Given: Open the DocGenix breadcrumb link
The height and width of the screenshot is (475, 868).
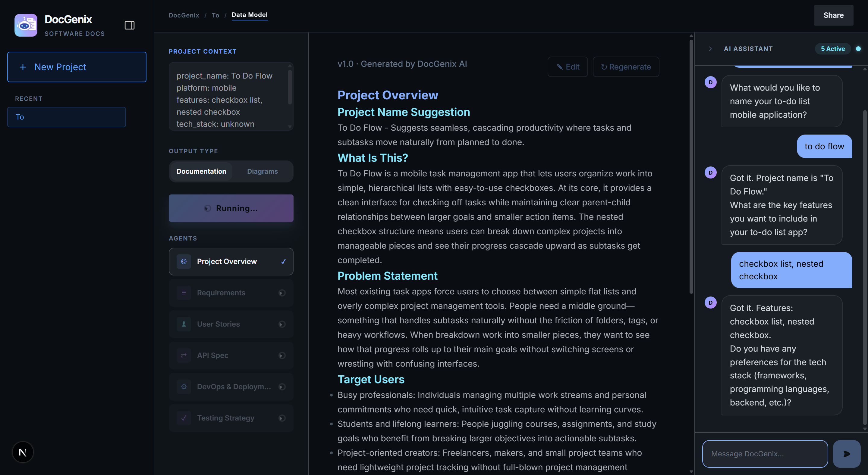Looking at the screenshot, I should (184, 15).
